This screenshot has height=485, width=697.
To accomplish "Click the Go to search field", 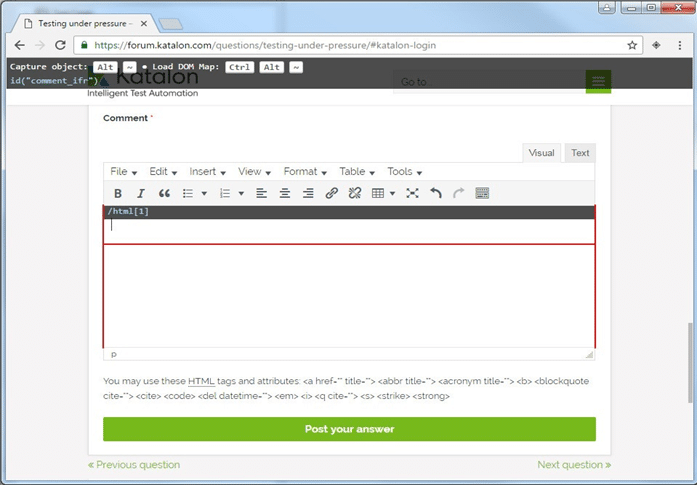I will pos(489,82).
